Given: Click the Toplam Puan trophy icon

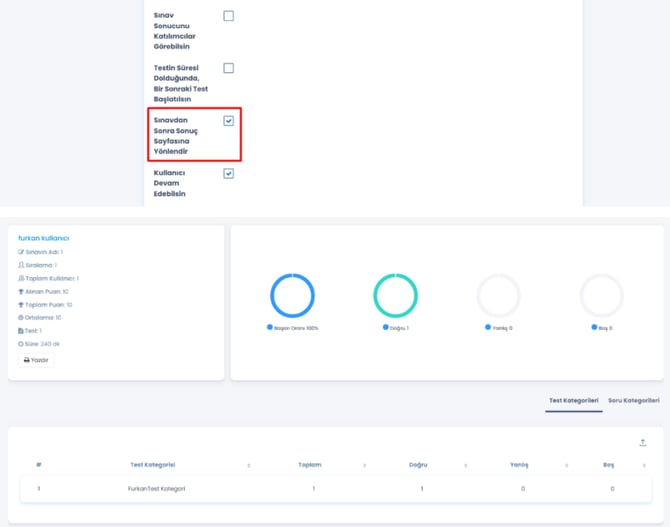Looking at the screenshot, I should pos(21,304).
